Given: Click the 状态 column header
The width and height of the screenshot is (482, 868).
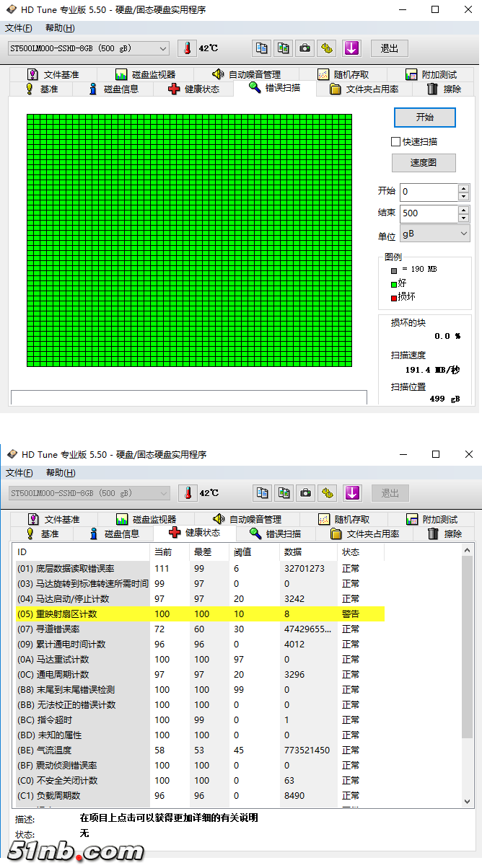Looking at the screenshot, I should point(361,552).
